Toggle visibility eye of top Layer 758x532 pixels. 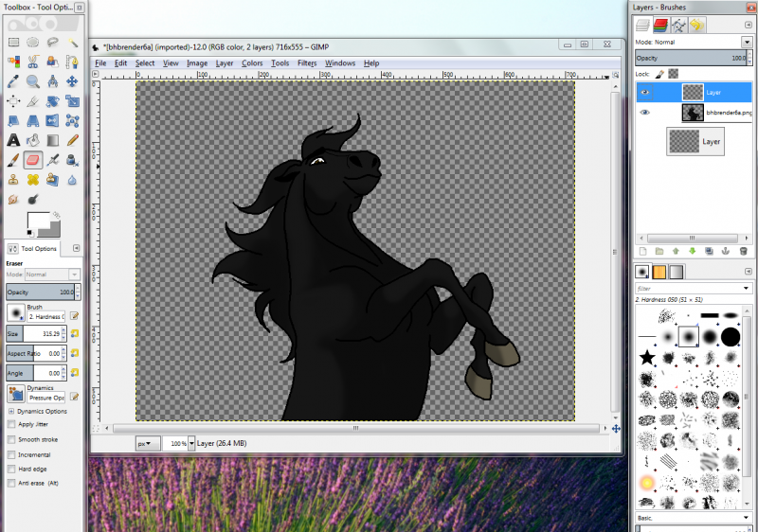645,92
